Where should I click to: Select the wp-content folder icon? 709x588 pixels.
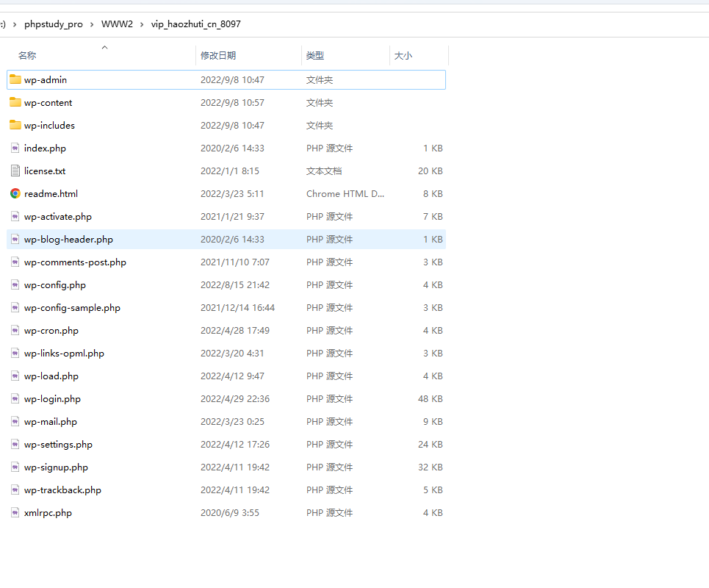(x=15, y=102)
